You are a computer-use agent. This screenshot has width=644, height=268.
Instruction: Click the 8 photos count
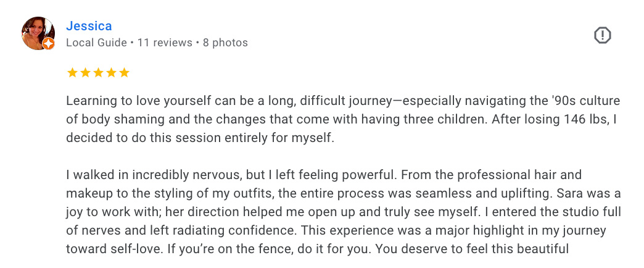tap(225, 43)
